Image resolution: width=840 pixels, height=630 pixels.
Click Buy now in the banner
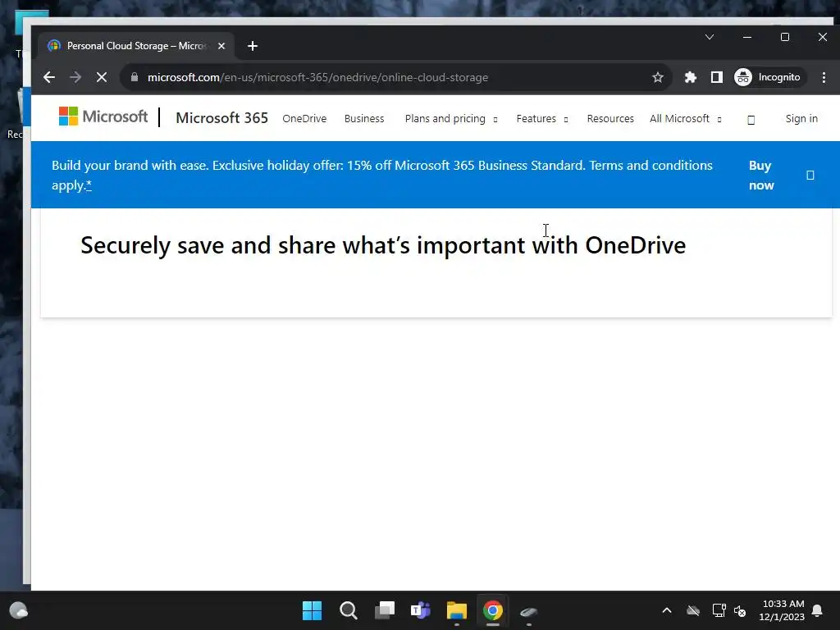tap(761, 176)
